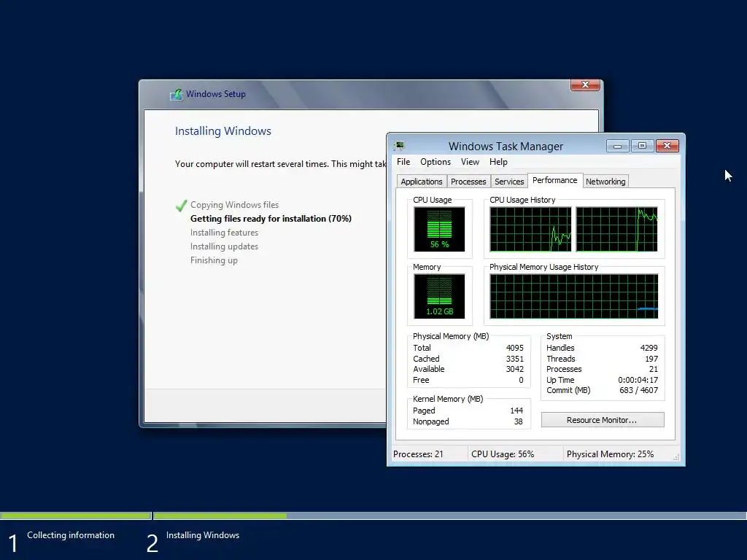Screen dimensions: 747x560
Task: Click the Available value 3042
Action: click(x=514, y=369)
